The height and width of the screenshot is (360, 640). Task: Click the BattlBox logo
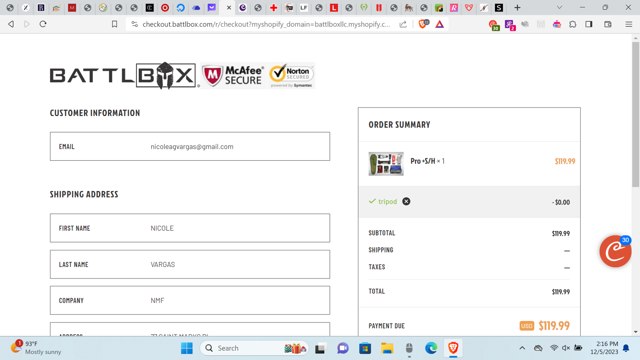(123, 76)
